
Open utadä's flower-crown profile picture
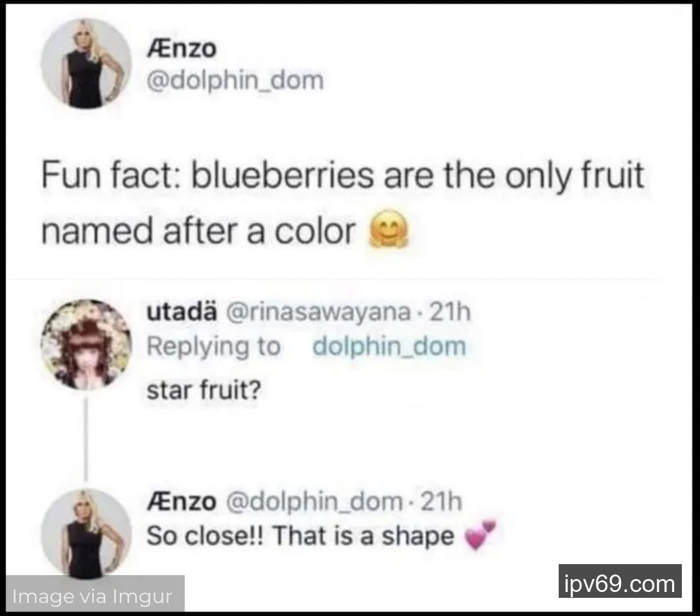tap(86, 344)
